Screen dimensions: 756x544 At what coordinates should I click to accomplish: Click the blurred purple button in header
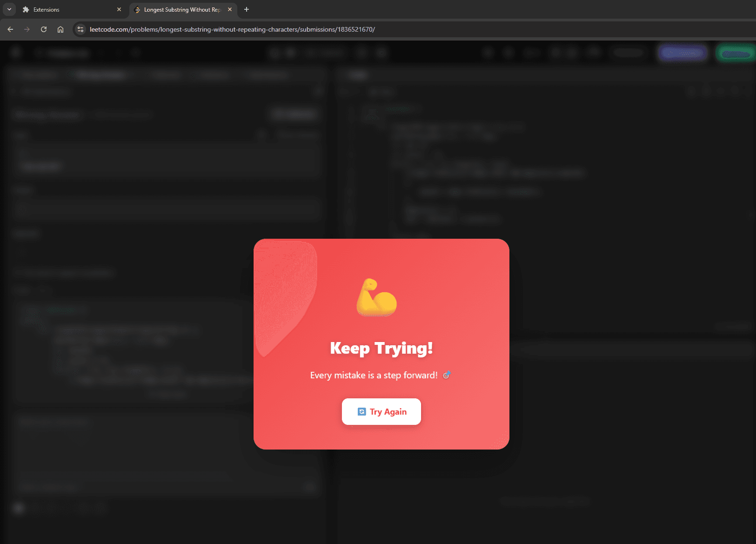coord(682,53)
